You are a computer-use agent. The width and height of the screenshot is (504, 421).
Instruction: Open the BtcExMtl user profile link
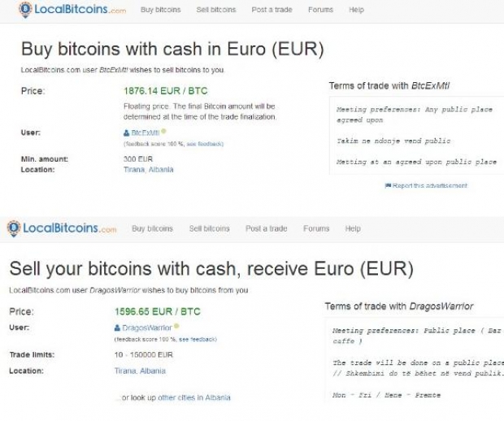pos(146,132)
